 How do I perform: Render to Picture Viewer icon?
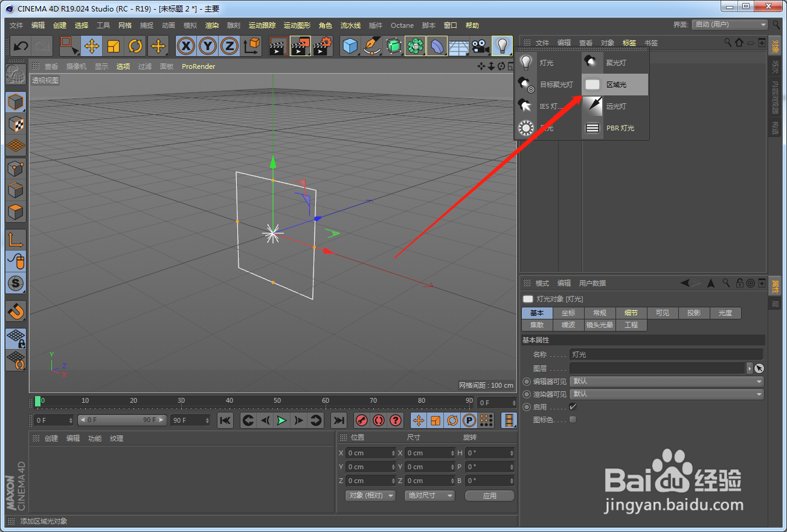point(300,46)
